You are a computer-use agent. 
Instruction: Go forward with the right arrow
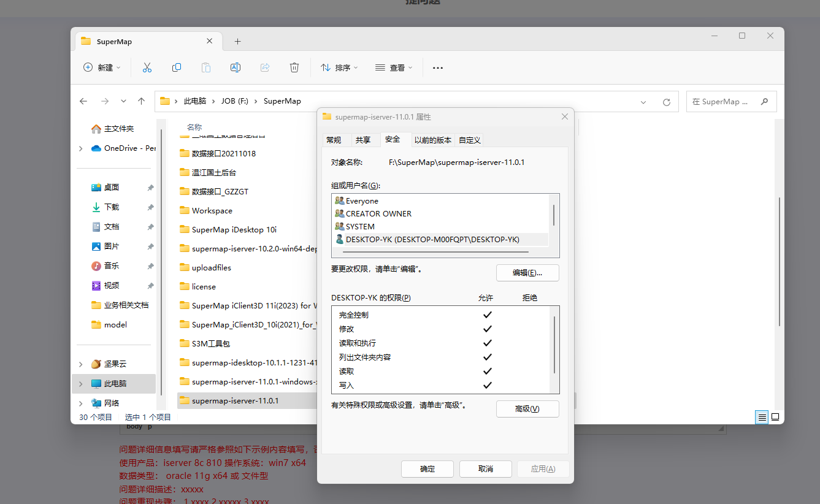pyautogui.click(x=105, y=101)
